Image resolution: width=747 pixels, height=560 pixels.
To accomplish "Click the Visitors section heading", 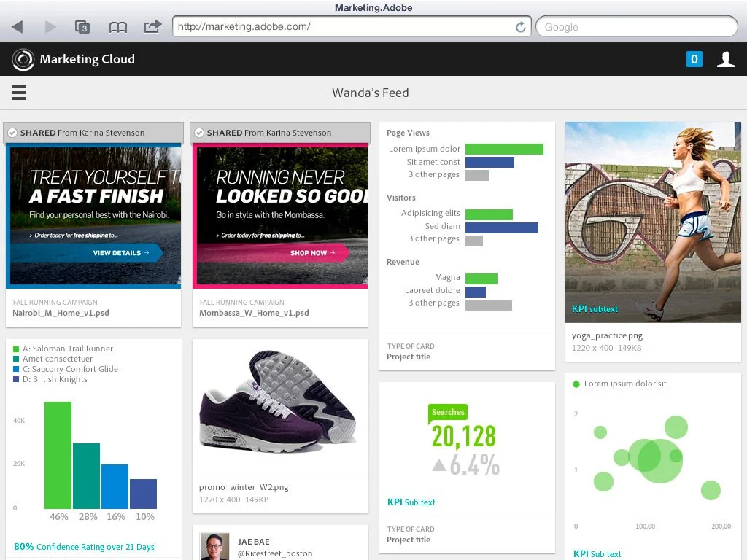I will 401,198.
